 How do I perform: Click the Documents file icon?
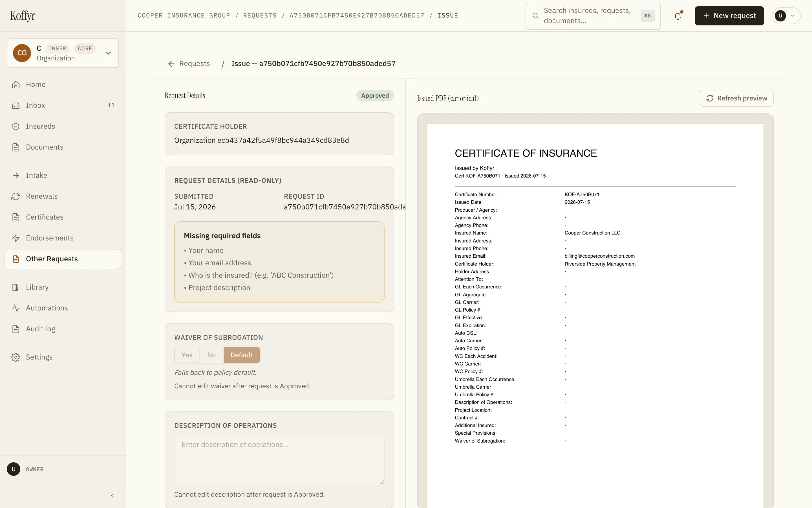pos(16,147)
